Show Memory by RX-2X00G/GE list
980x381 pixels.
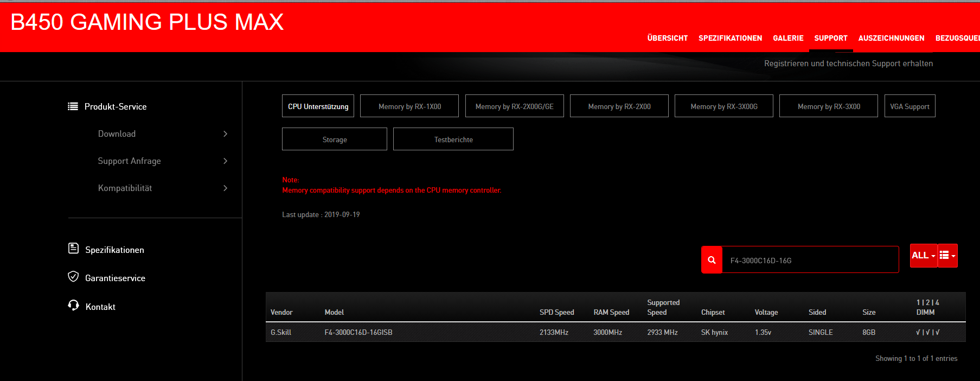pos(514,106)
